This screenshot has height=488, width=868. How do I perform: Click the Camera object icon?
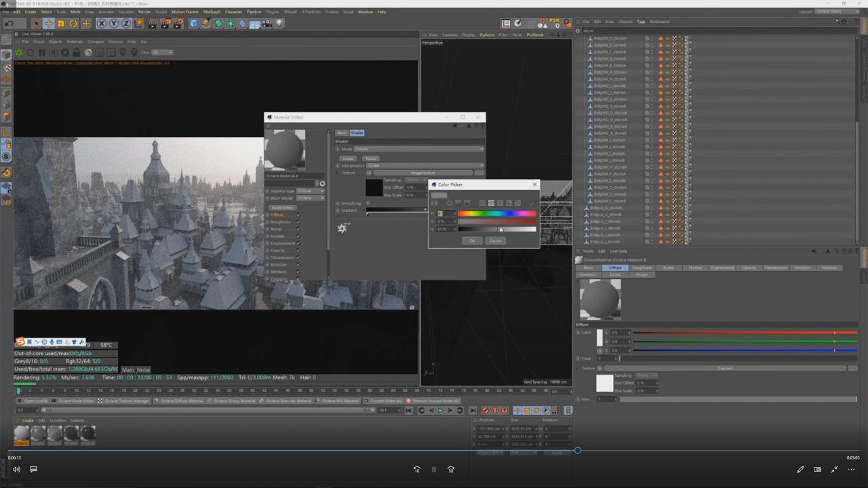(x=267, y=24)
